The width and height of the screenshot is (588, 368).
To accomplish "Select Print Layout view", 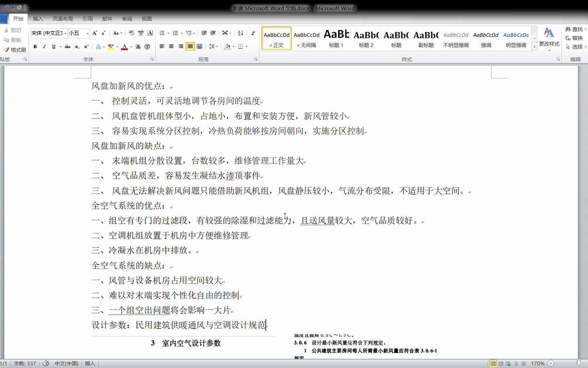I will click(x=493, y=364).
